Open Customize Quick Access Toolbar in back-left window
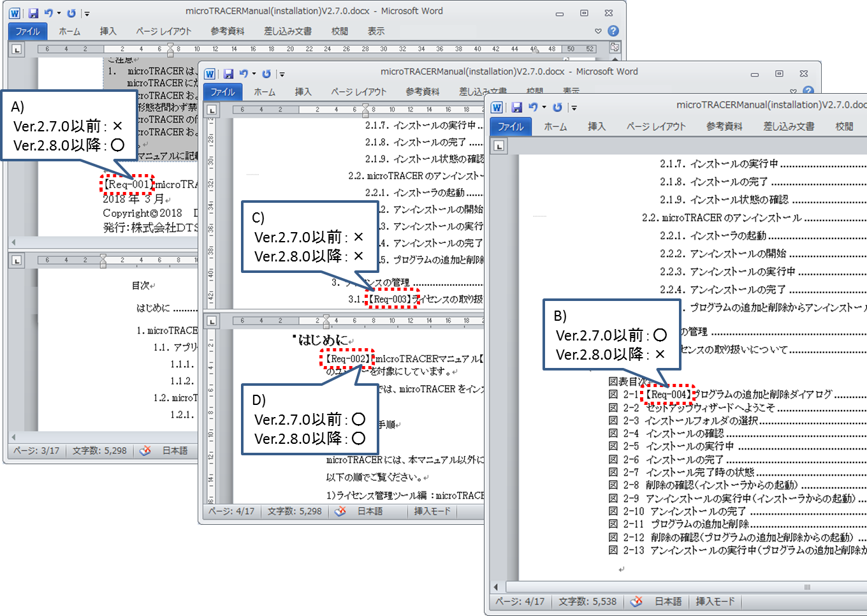This screenshot has height=616, width=867. [x=87, y=13]
